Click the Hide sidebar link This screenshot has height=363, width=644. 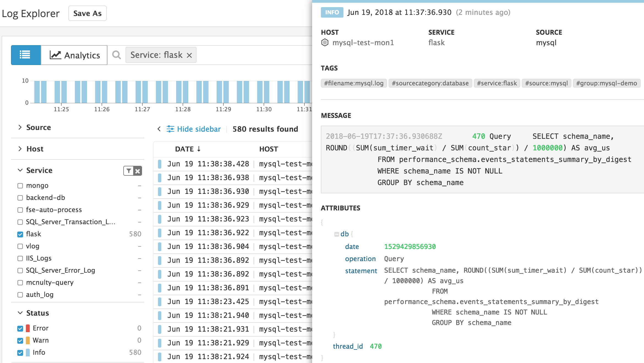pyautogui.click(x=199, y=129)
